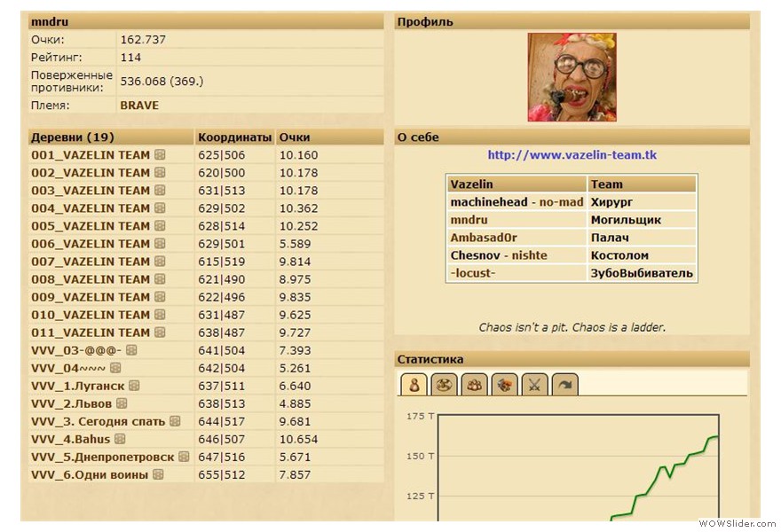Open village 003_VAZELIN TEAM
This screenshot has height=532, width=781.
coord(91,191)
